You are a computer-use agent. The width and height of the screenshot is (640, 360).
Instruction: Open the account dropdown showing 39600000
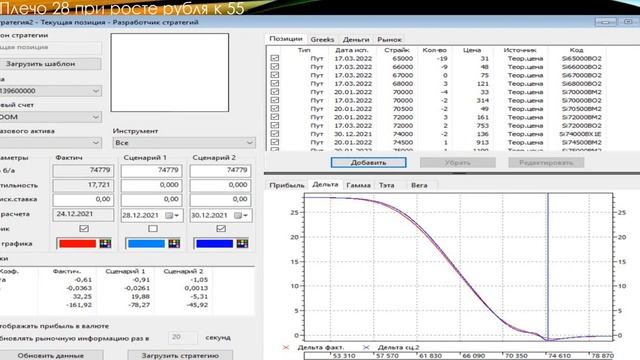pyautogui.click(x=51, y=91)
